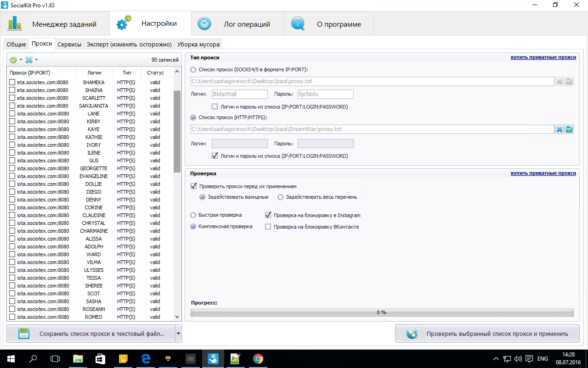588x368 pixels.
Task: Open Windows search from the taskbar
Action: [33, 359]
